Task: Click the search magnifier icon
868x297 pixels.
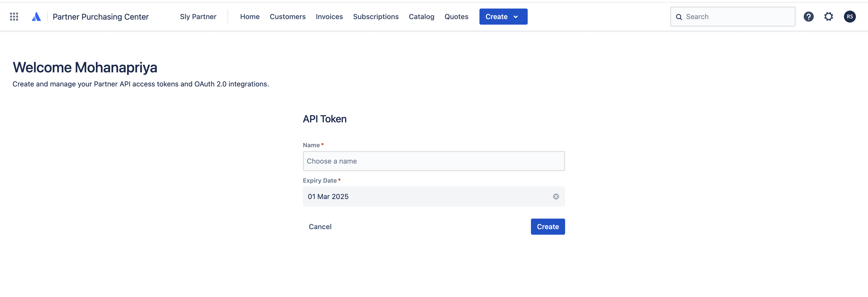Action: (x=679, y=17)
